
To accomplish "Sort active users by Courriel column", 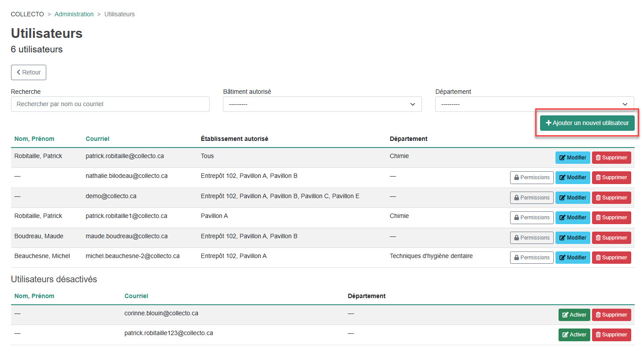I will pos(97,139).
